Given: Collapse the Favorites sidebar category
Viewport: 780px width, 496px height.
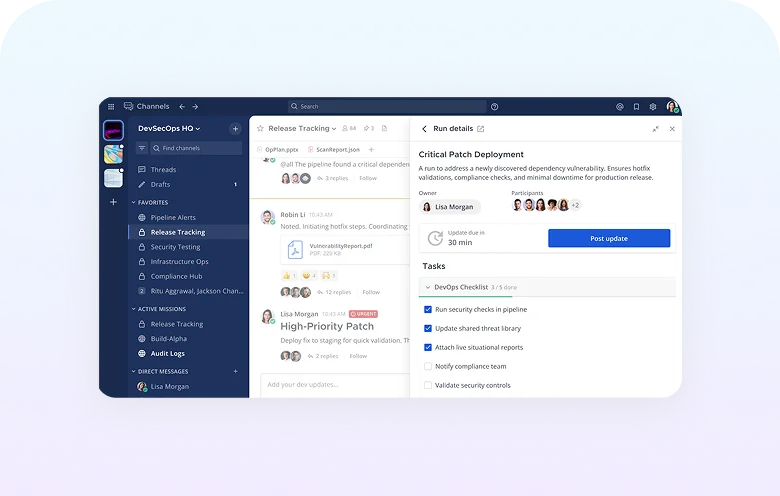Looking at the screenshot, I should tap(134, 202).
